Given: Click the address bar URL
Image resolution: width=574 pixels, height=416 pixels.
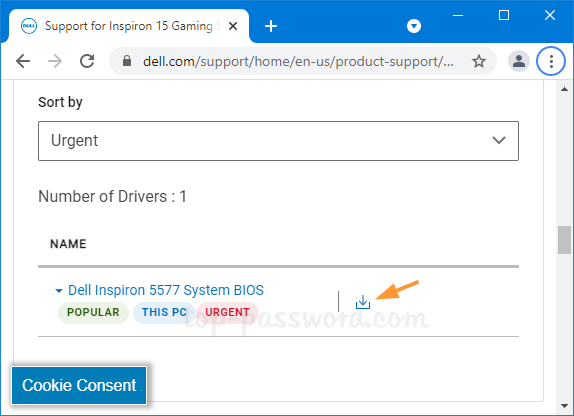Looking at the screenshot, I should click(x=298, y=61).
